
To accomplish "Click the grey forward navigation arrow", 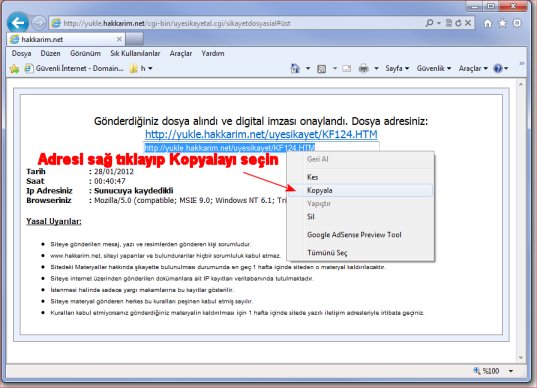I will pos(38,23).
